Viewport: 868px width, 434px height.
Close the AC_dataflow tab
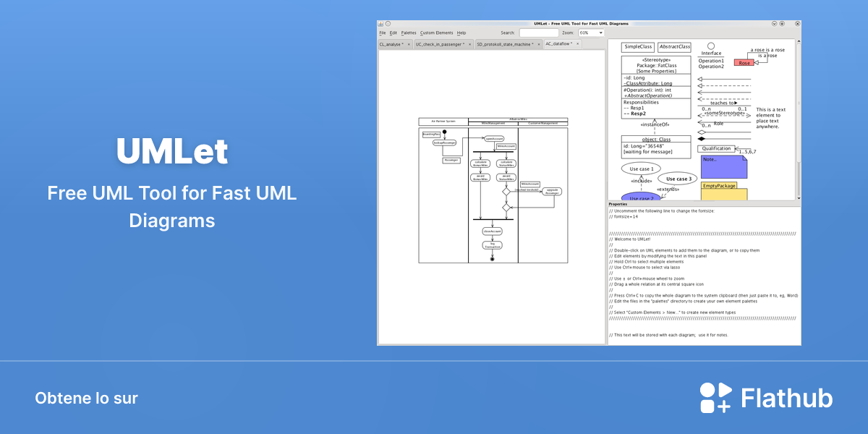coord(577,44)
